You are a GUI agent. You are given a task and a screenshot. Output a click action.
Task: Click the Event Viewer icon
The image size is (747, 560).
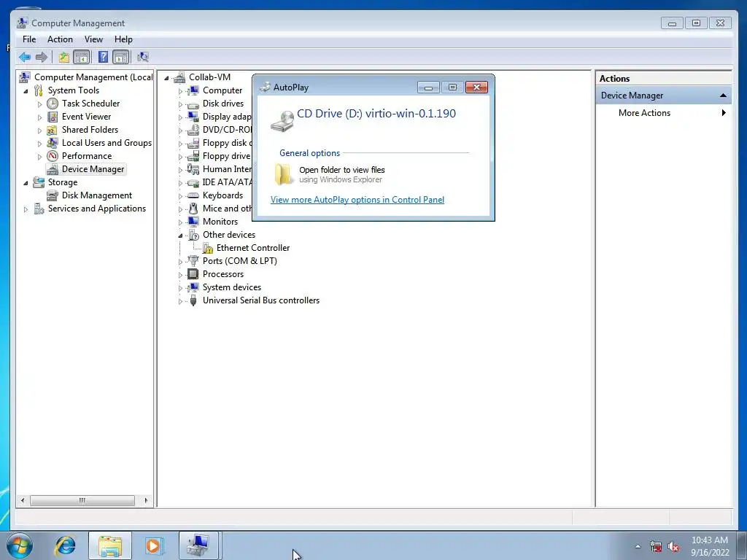point(53,117)
